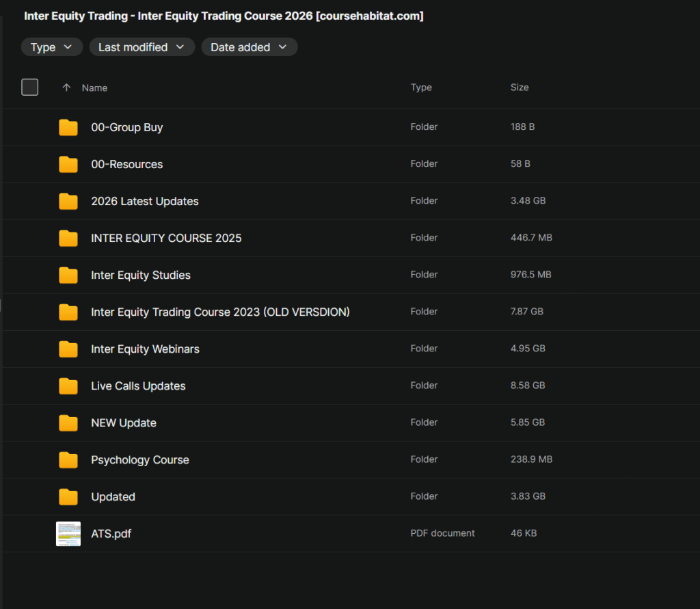Viewport: 700px width, 609px height.
Task: Open the Type filter dropdown
Action: point(52,47)
